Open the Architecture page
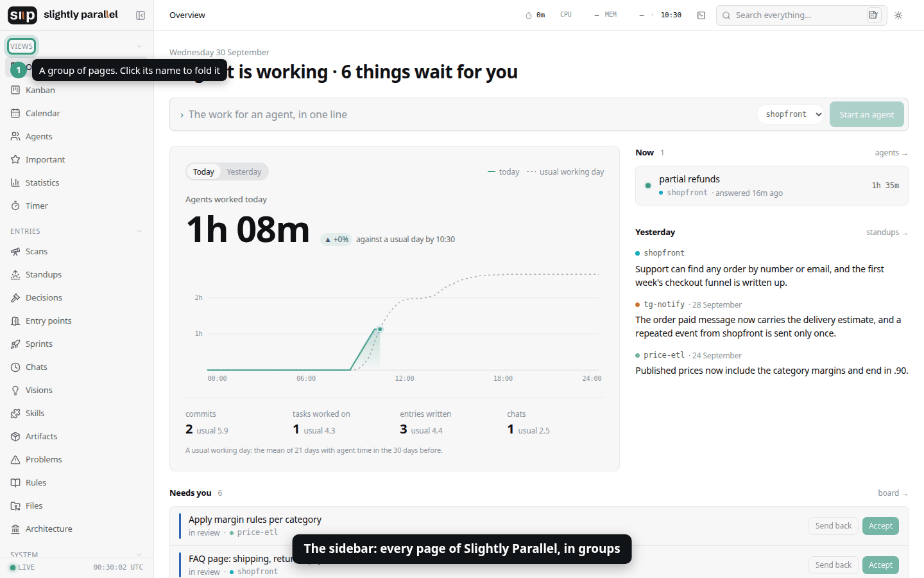 click(77, 529)
